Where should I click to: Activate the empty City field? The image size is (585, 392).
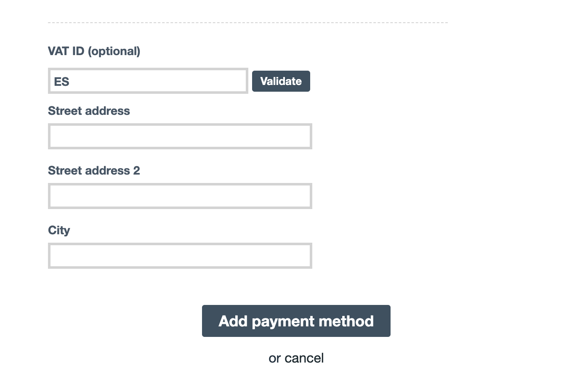[x=180, y=256]
